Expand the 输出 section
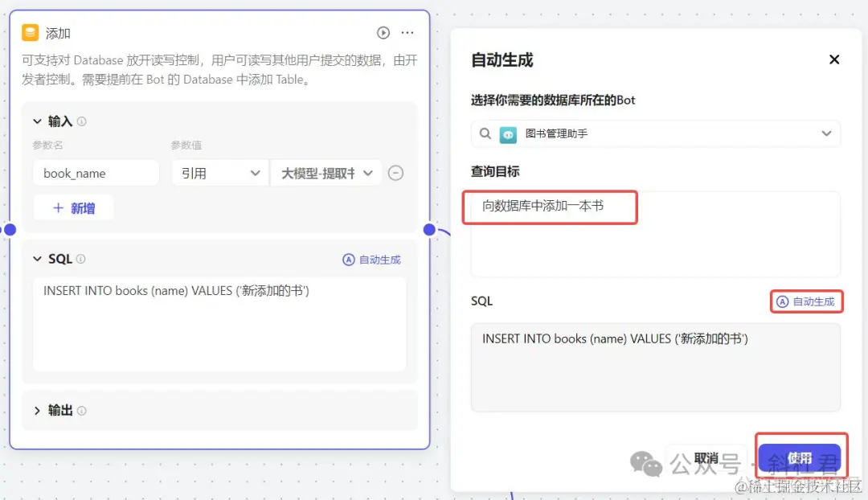Screen dimensions: 868x500 tap(38, 410)
